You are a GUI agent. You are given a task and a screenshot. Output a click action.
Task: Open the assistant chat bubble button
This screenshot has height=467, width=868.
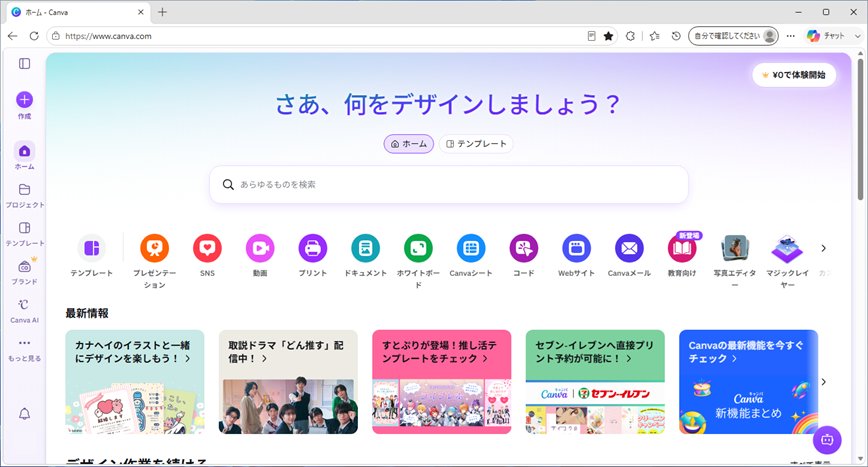click(827, 440)
